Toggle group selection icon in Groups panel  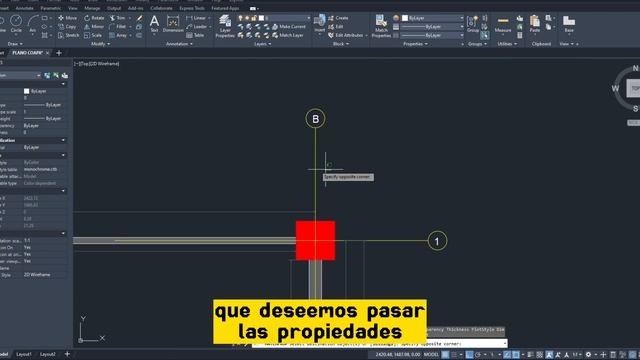point(484,36)
